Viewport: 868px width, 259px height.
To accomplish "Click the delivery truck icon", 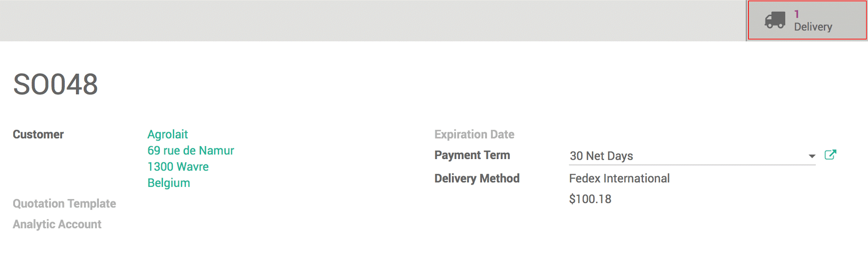I will click(775, 20).
